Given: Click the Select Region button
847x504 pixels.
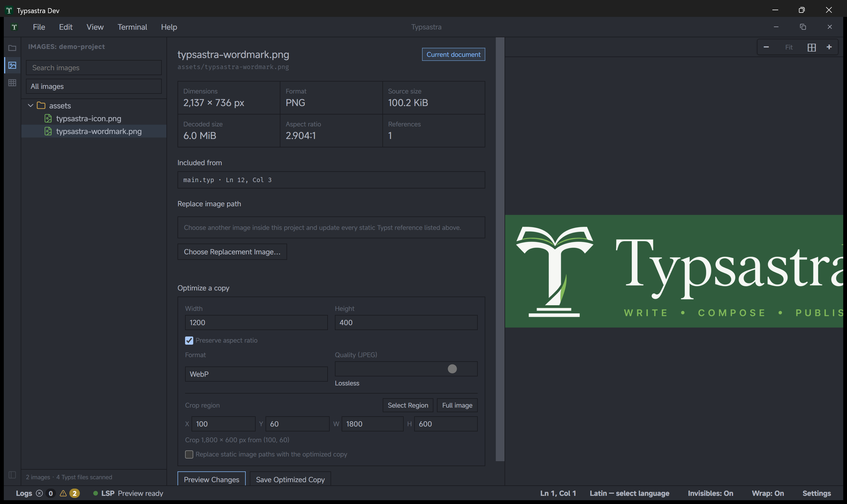Looking at the screenshot, I should click(x=408, y=405).
